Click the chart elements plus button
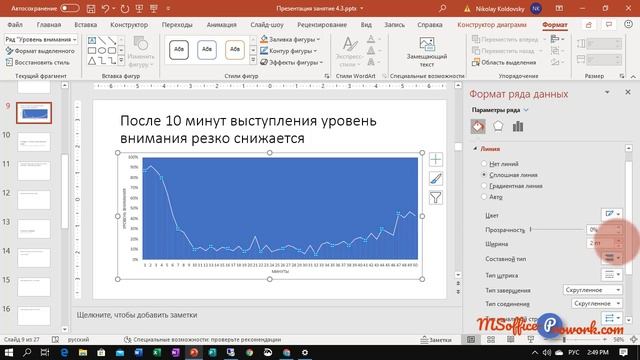The image size is (640, 360). tap(436, 159)
